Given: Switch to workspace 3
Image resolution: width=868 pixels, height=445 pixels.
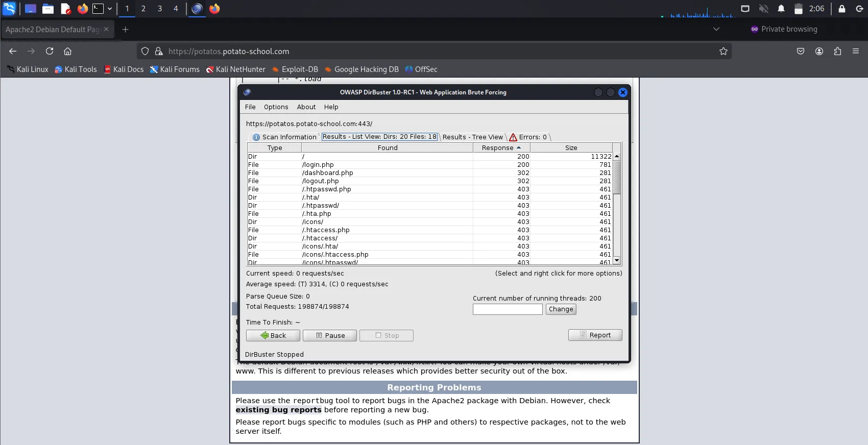Looking at the screenshot, I should click(160, 9).
